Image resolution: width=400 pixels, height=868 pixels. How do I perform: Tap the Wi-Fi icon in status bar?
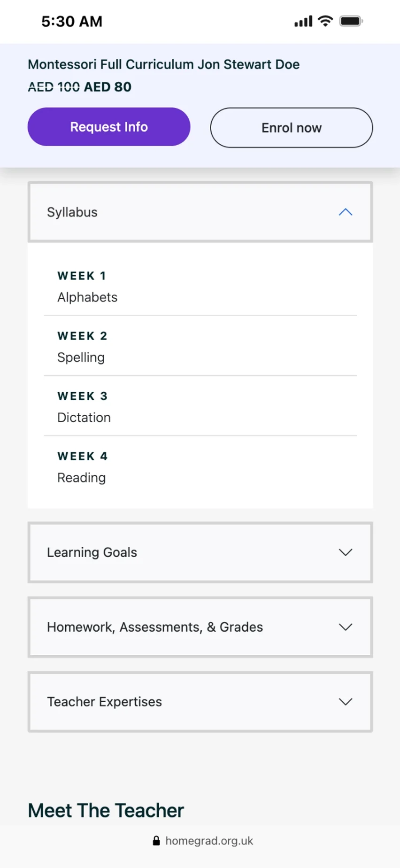click(325, 21)
